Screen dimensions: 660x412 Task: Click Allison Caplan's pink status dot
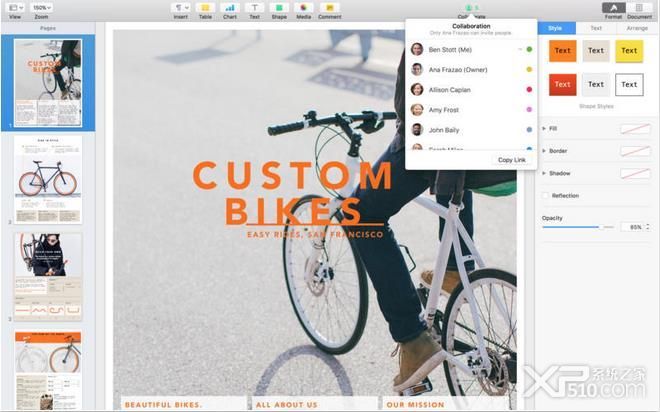pyautogui.click(x=529, y=89)
